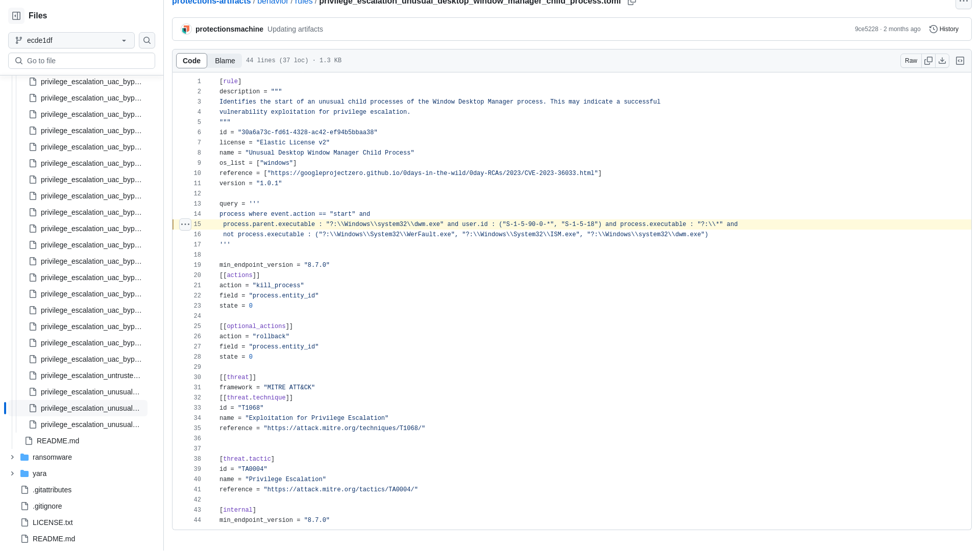Viewport: 980px width, 551px height.
Task: Click the search files icon in sidebar
Action: click(x=146, y=40)
